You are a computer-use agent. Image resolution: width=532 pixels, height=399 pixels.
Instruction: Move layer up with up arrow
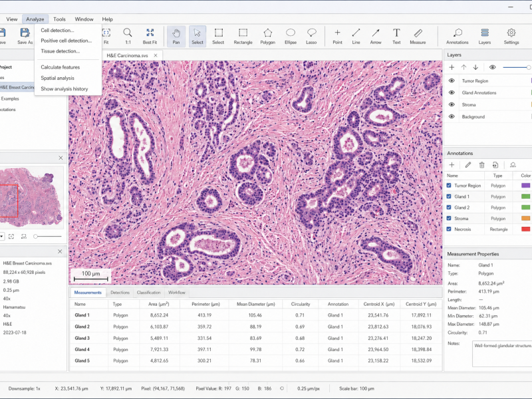464,67
